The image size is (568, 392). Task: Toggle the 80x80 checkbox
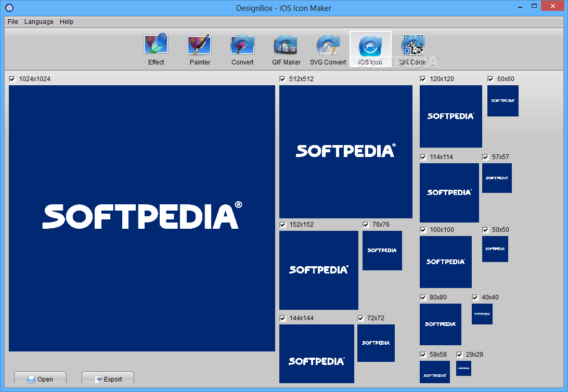coord(423,297)
